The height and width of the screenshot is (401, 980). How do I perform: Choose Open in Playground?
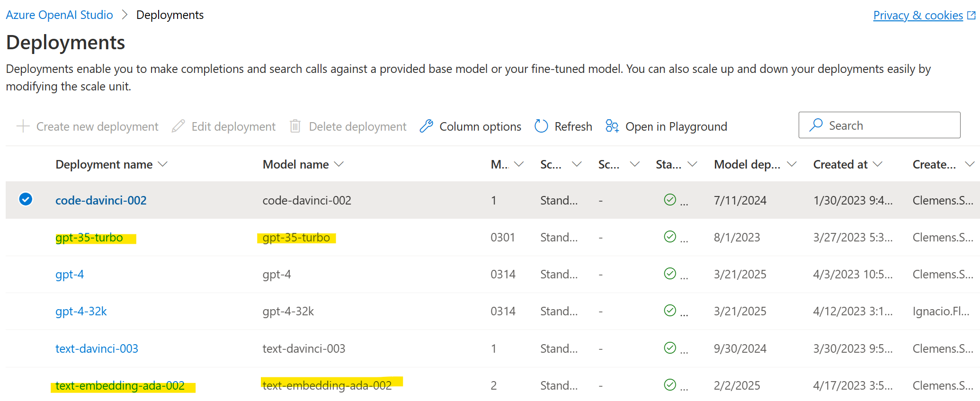point(666,126)
